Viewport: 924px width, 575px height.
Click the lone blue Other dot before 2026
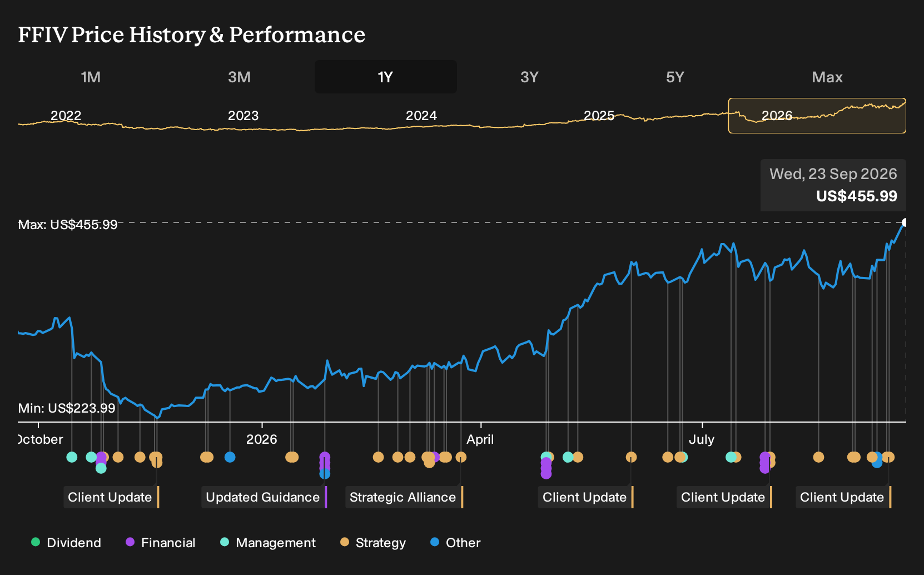pyautogui.click(x=230, y=457)
